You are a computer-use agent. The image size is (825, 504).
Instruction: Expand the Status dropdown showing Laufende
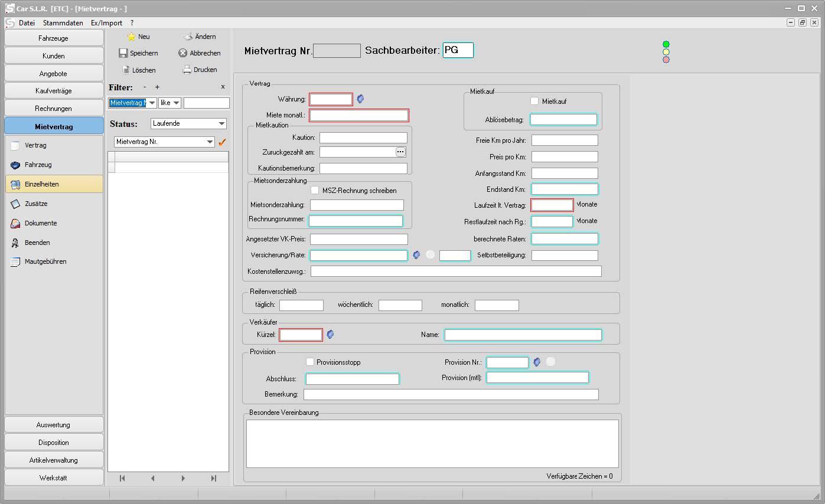(x=221, y=124)
